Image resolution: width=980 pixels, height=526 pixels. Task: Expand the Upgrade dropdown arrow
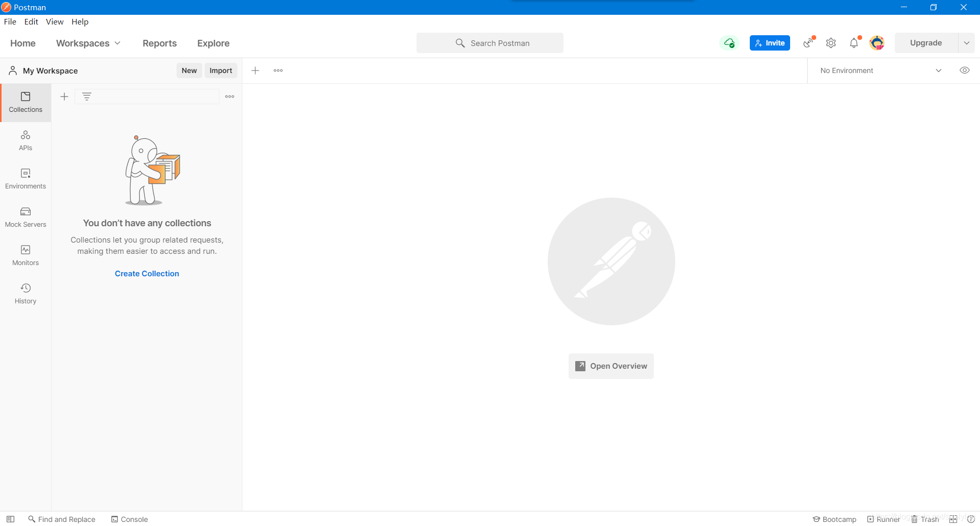click(x=967, y=43)
